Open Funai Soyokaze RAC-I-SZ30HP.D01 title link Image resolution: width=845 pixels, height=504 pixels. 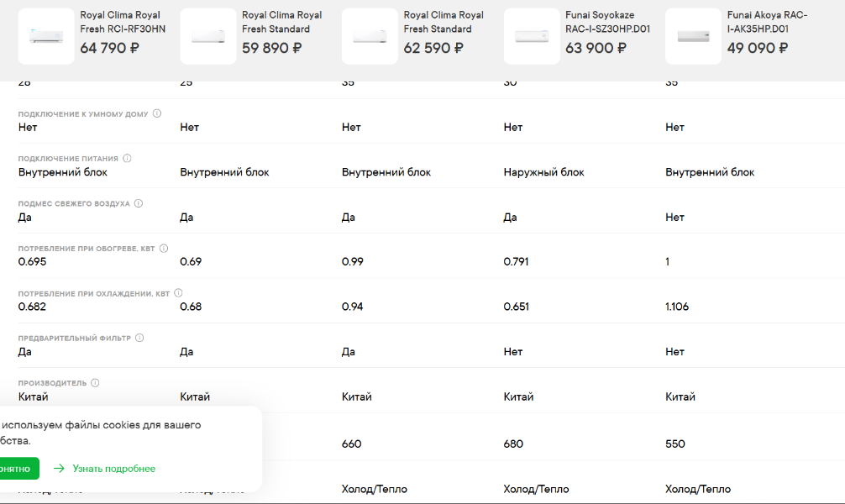tap(608, 22)
